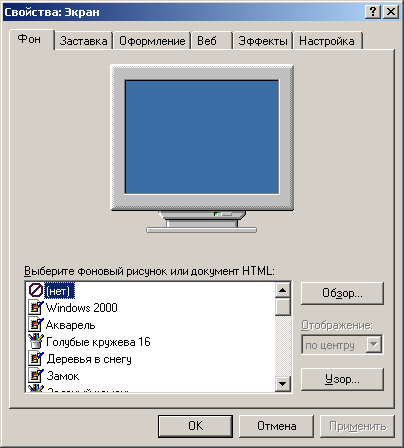The width and height of the screenshot is (404, 448).
Task: Click the Windows 2000 wallpaper icon
Action: tap(36, 307)
